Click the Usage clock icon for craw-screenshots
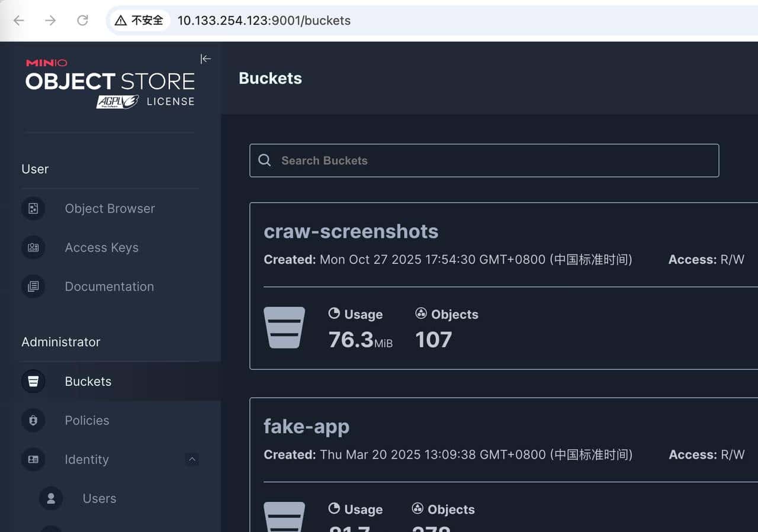The height and width of the screenshot is (532, 758). point(335,314)
